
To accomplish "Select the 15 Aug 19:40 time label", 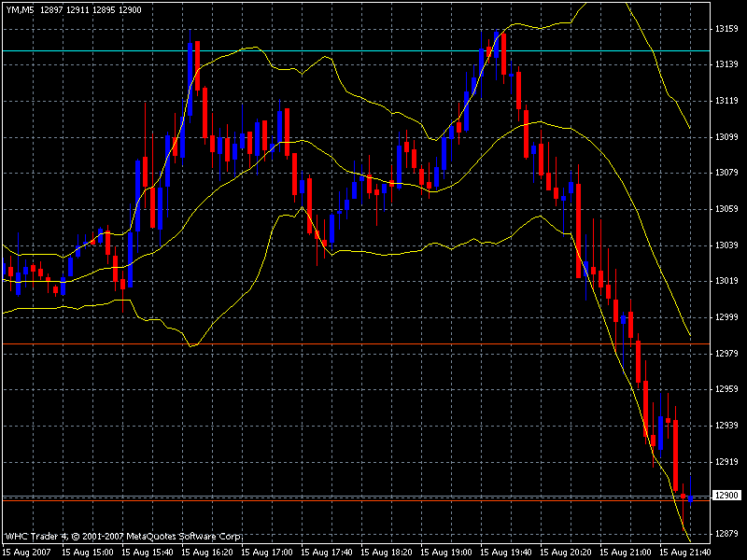I will coord(506,552).
